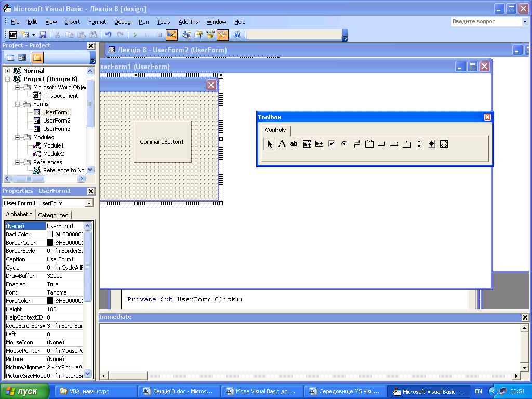
Task: Click the ForeColor black swatch
Action: pyautogui.click(x=50, y=301)
